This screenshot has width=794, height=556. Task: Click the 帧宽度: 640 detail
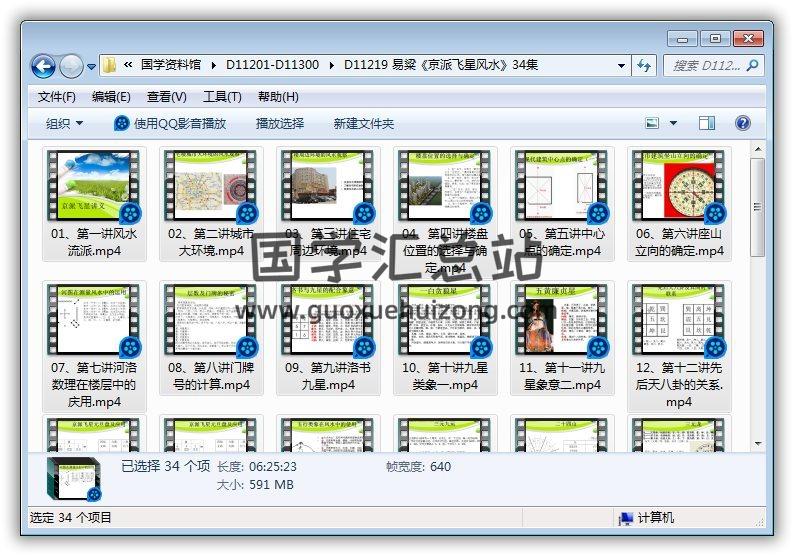(x=418, y=467)
